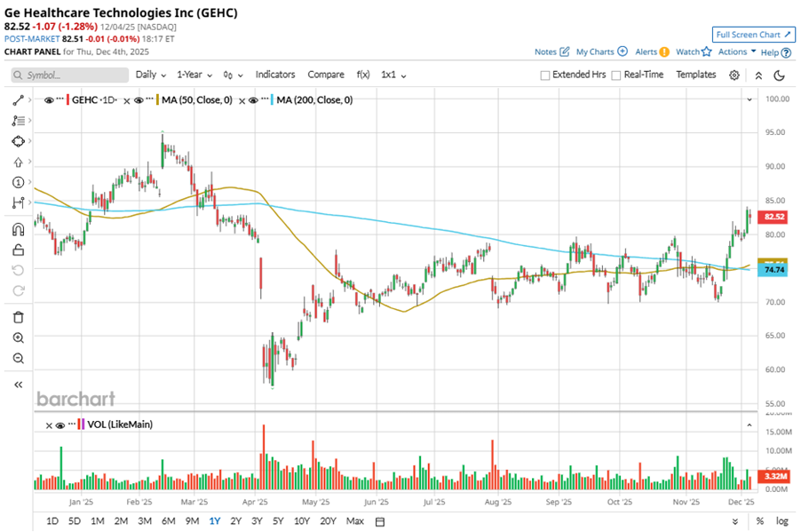801x532 pixels.
Task: Open the Fibonacci and text annotation tool
Action: (x=18, y=121)
